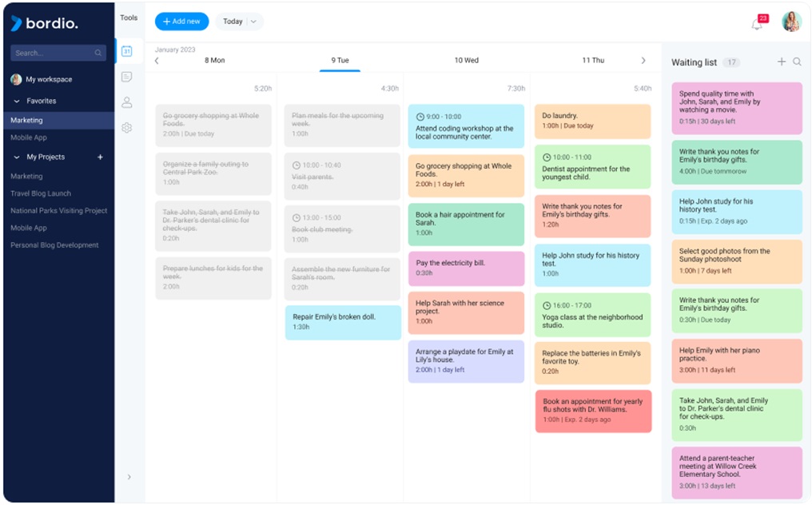
Task: Open notifications via the bell icon
Action: pos(756,25)
